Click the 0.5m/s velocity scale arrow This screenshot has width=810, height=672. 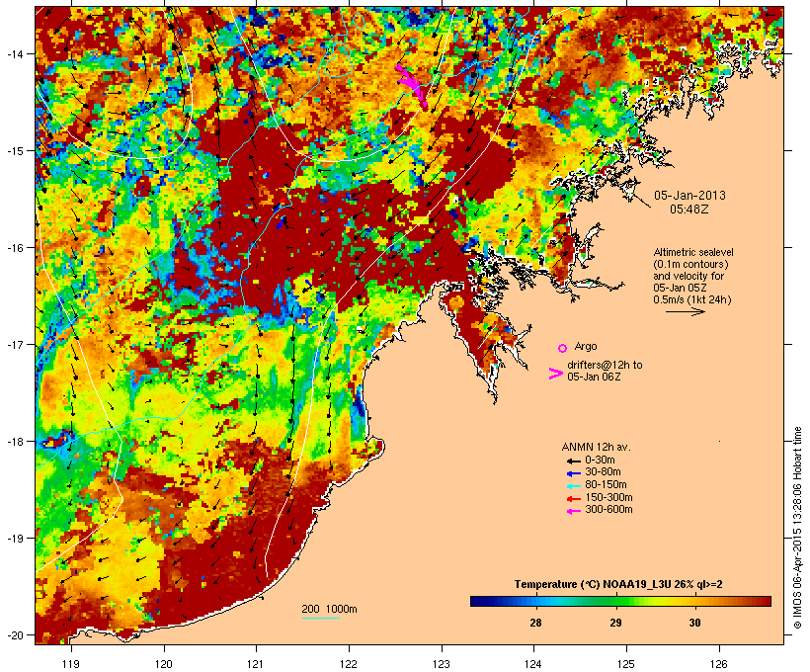pos(685,311)
